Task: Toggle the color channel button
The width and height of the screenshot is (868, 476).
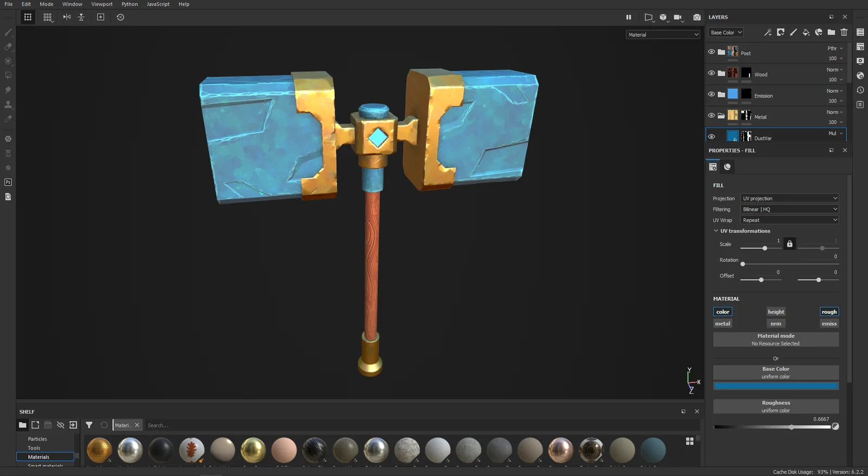Action: 723,312
